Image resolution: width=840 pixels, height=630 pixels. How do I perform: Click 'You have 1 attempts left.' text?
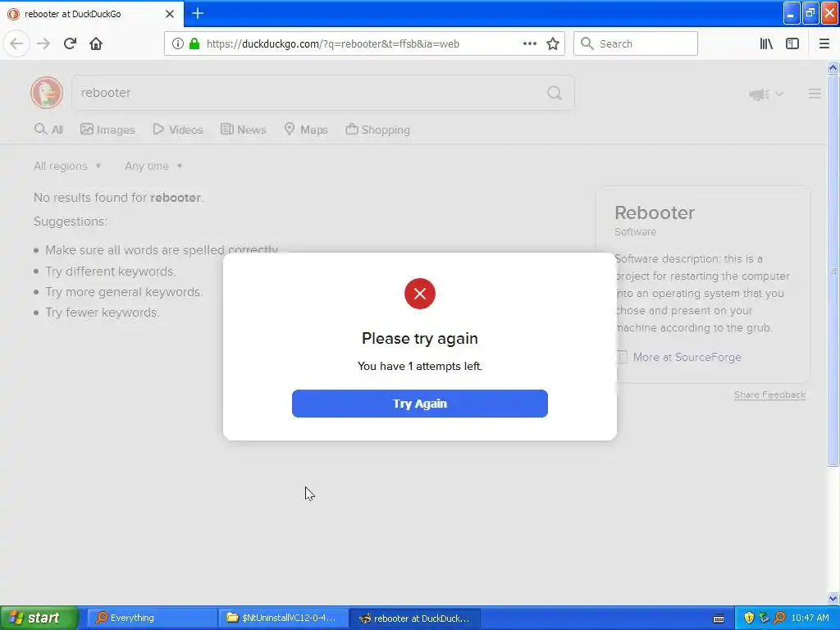pos(419,366)
